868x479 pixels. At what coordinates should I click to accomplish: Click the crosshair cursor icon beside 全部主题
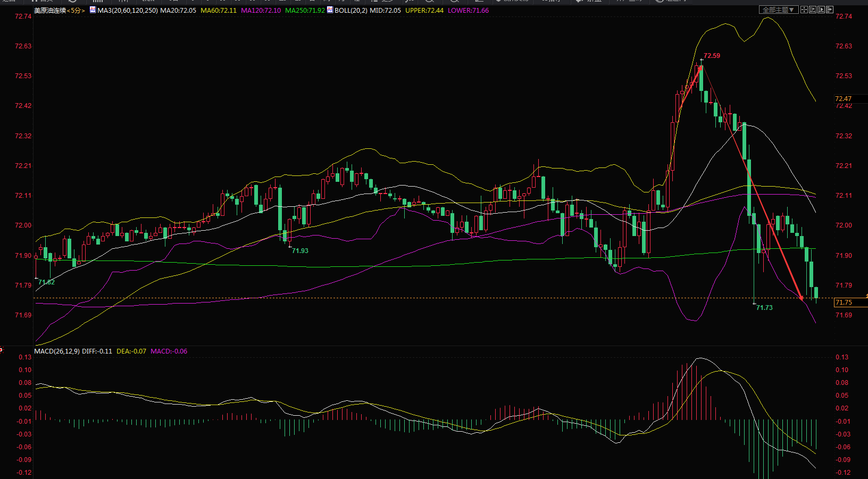pos(804,10)
